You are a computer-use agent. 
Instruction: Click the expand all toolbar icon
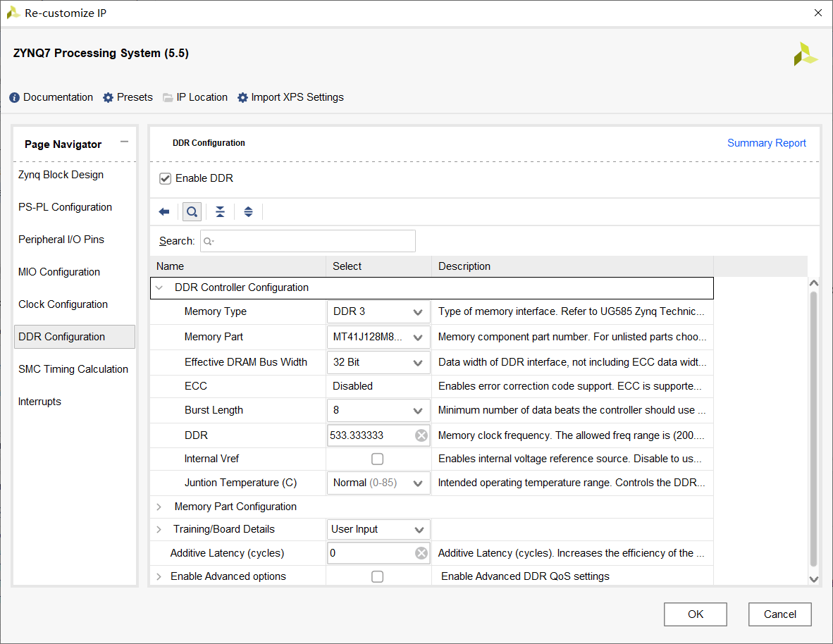(248, 212)
